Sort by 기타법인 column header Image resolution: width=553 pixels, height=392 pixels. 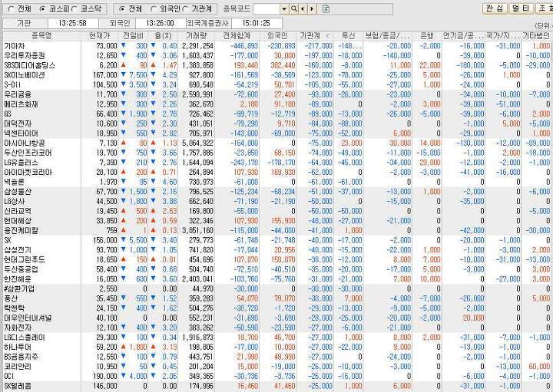point(536,35)
